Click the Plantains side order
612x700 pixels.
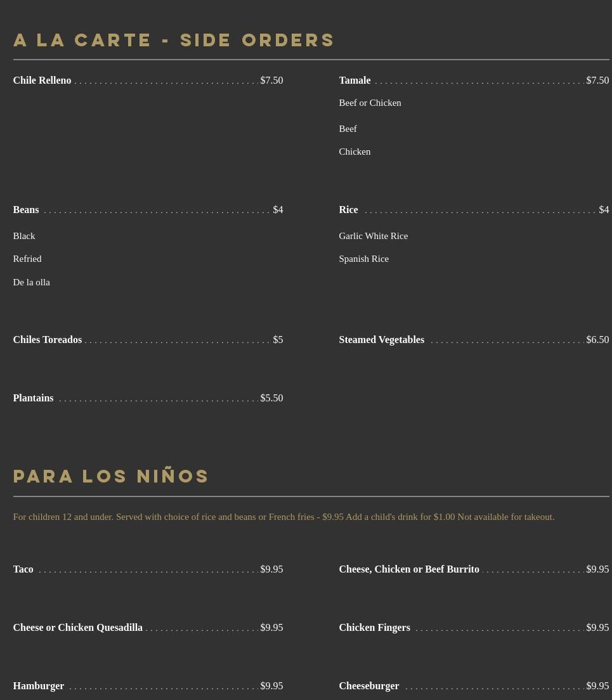point(33,398)
